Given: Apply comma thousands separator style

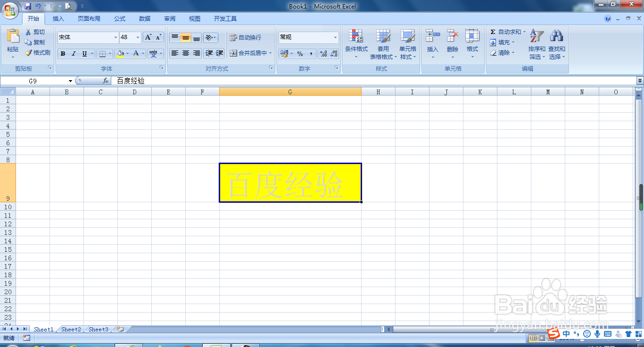Looking at the screenshot, I should (x=311, y=54).
